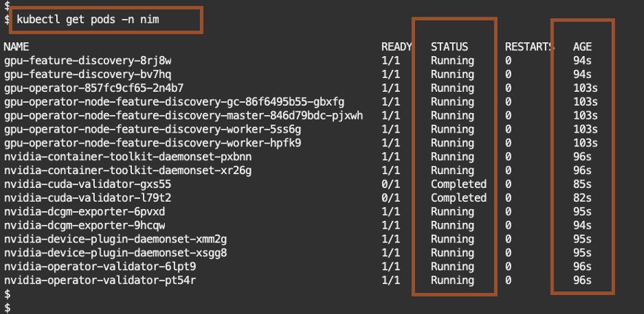Click Completed status of nvidia-cuda-validator-l79t2
This screenshot has width=644, height=314.
pyautogui.click(x=458, y=197)
